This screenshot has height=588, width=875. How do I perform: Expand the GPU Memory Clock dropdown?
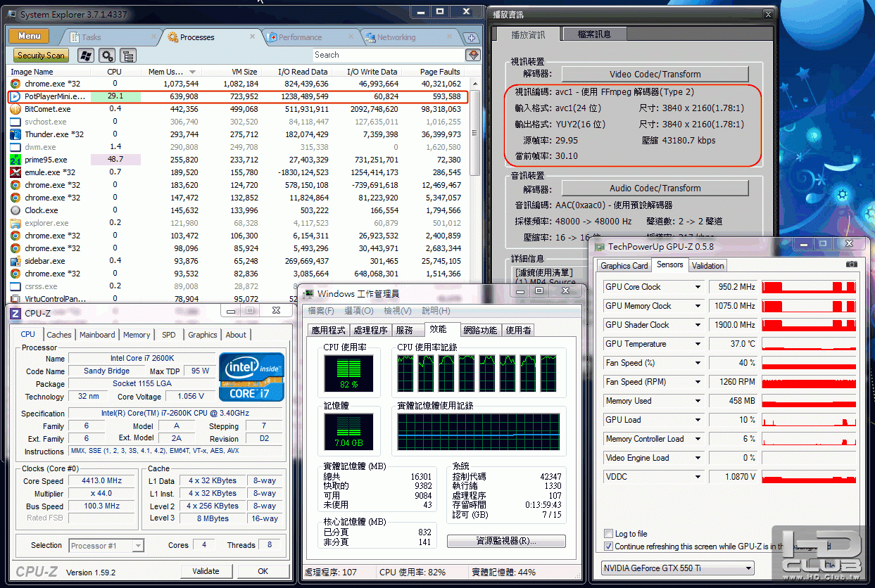click(698, 306)
